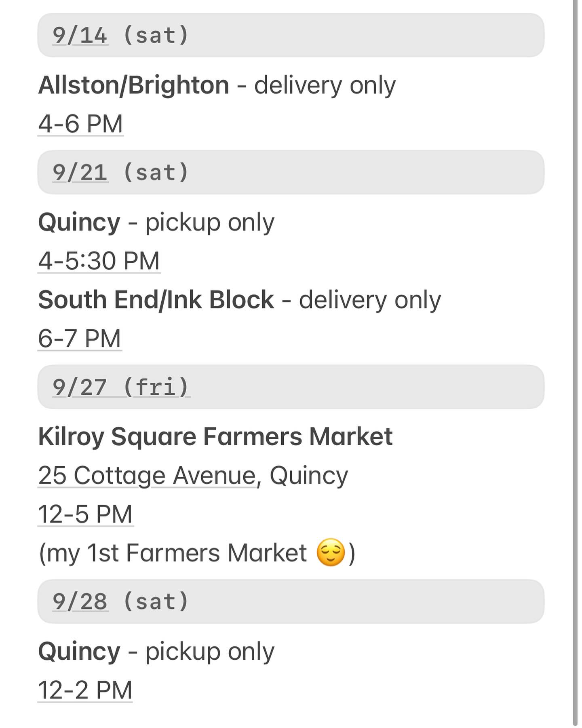Viewport: 582px width, 728px height.
Task: Tap the relieved face emoji
Action: coord(331,552)
